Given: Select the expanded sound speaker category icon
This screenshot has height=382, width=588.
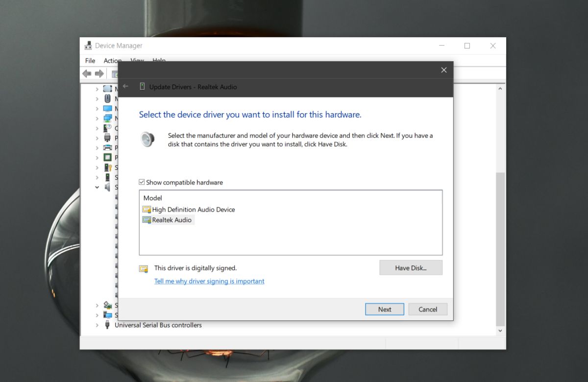Looking at the screenshot, I should pyautogui.click(x=108, y=187).
